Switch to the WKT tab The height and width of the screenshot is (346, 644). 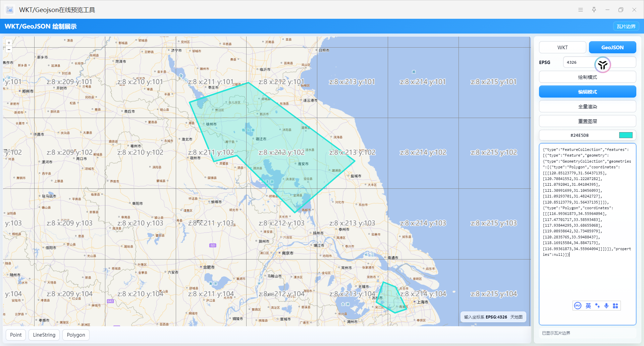tap(562, 48)
